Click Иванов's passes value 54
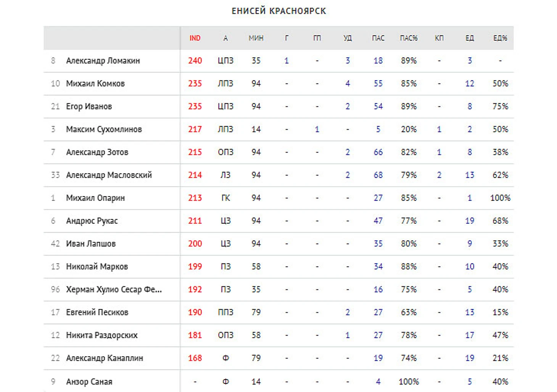This screenshot has height=392, width=557. (378, 106)
